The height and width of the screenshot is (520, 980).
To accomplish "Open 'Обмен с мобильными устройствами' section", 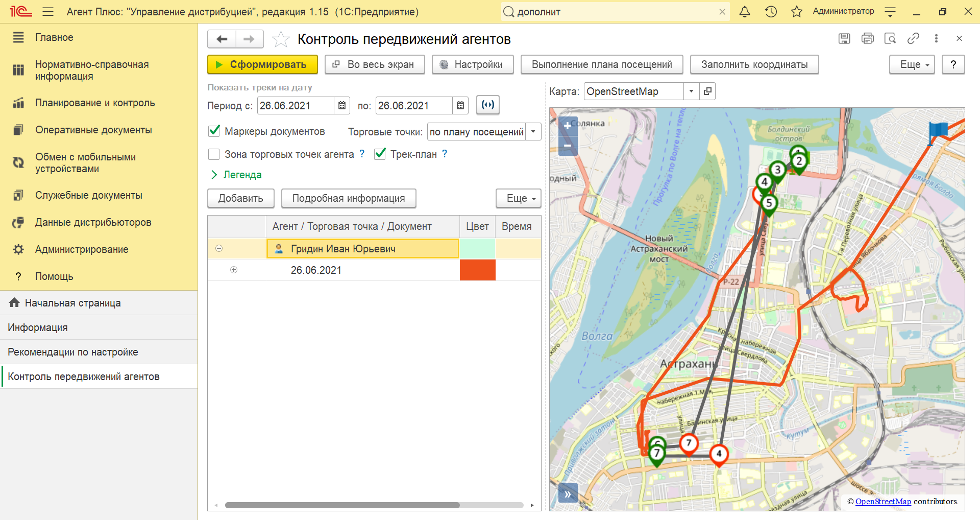I will coord(85,163).
